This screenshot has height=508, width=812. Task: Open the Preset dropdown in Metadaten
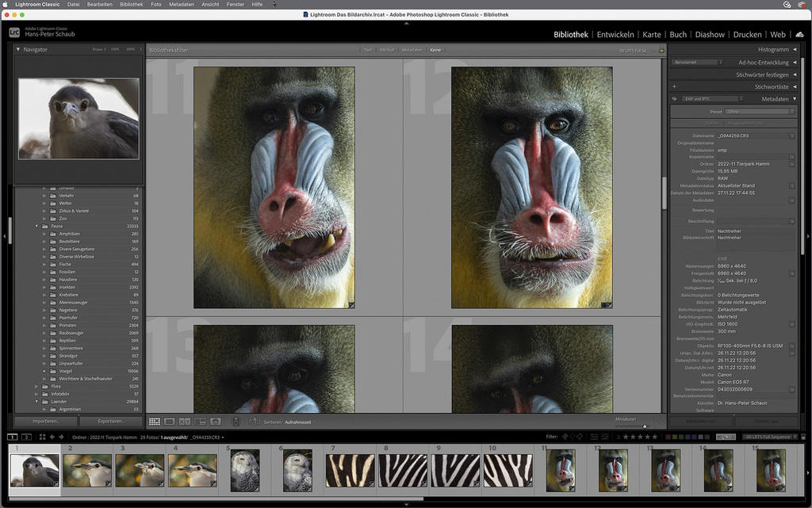click(760, 112)
